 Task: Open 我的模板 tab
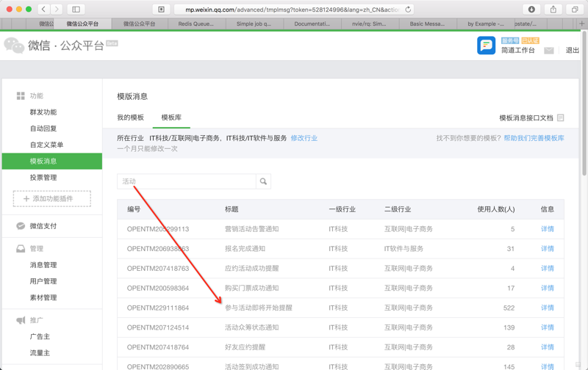pos(131,117)
